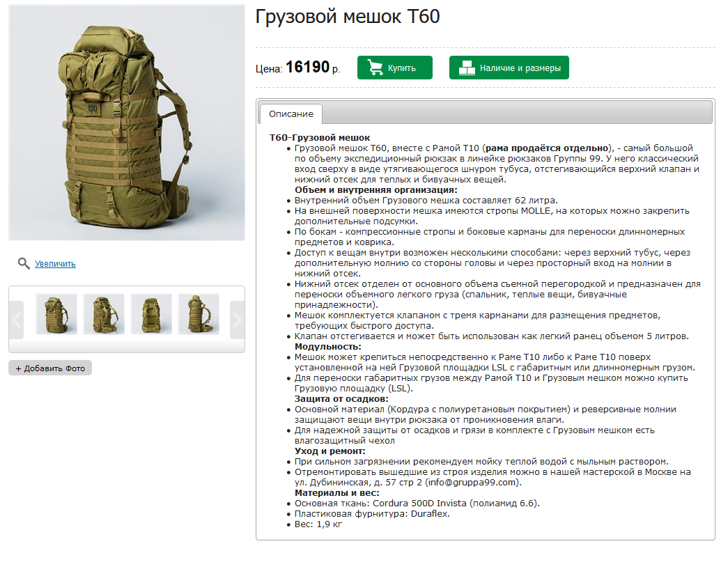This screenshot has width=728, height=585.
Task: Click the line Вес: 1,9 кг
Action: click(x=318, y=524)
